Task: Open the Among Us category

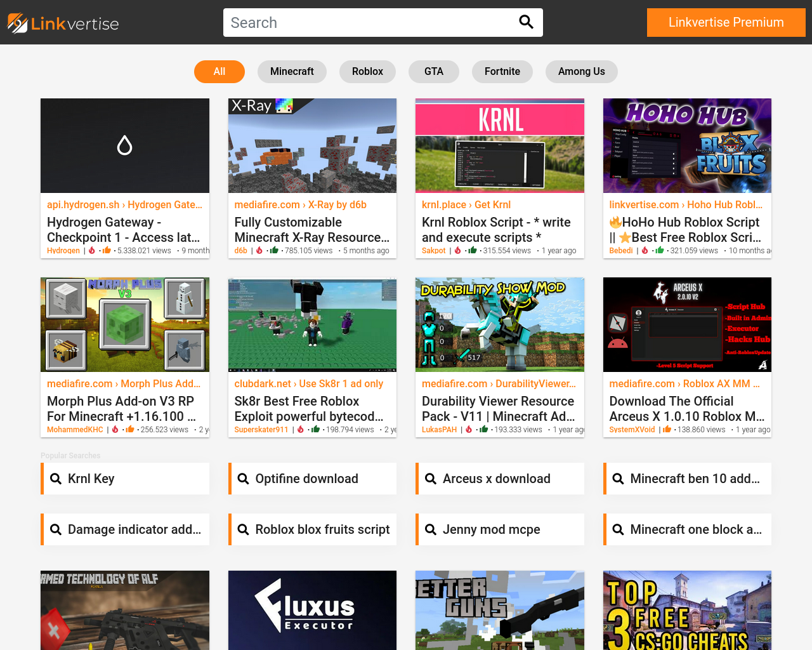Action: [x=581, y=72]
